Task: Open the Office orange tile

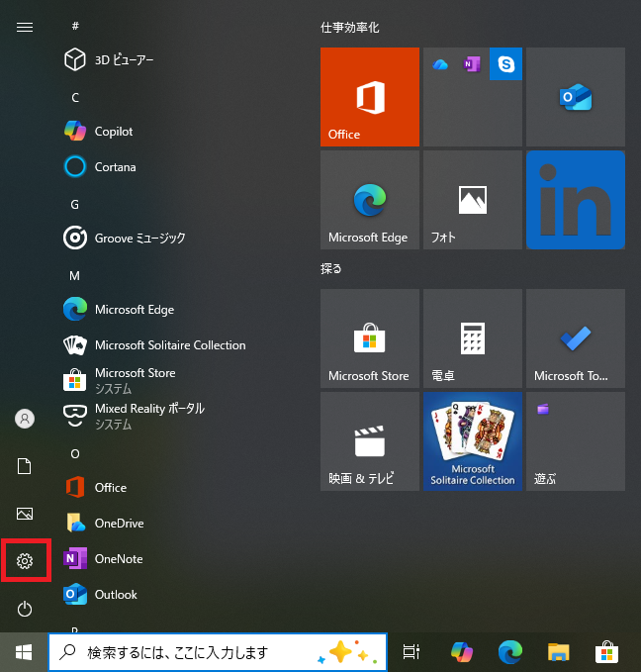Action: (370, 97)
